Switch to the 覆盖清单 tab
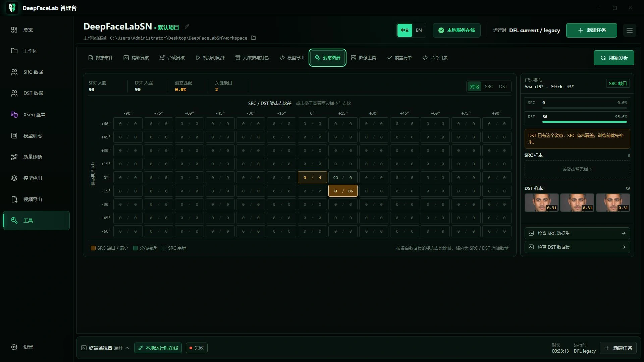This screenshot has height=362, width=644. point(399,58)
